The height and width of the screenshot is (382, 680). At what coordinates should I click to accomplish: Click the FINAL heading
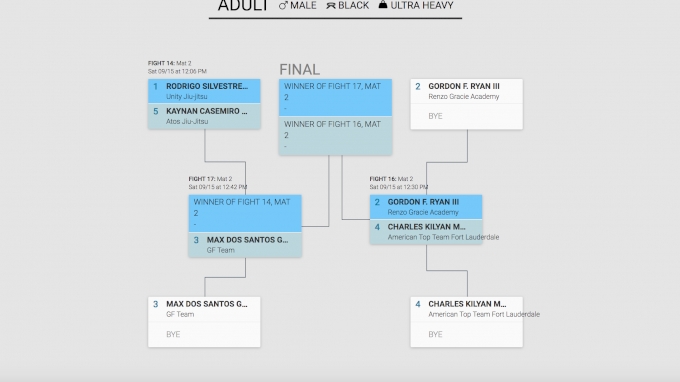point(299,70)
